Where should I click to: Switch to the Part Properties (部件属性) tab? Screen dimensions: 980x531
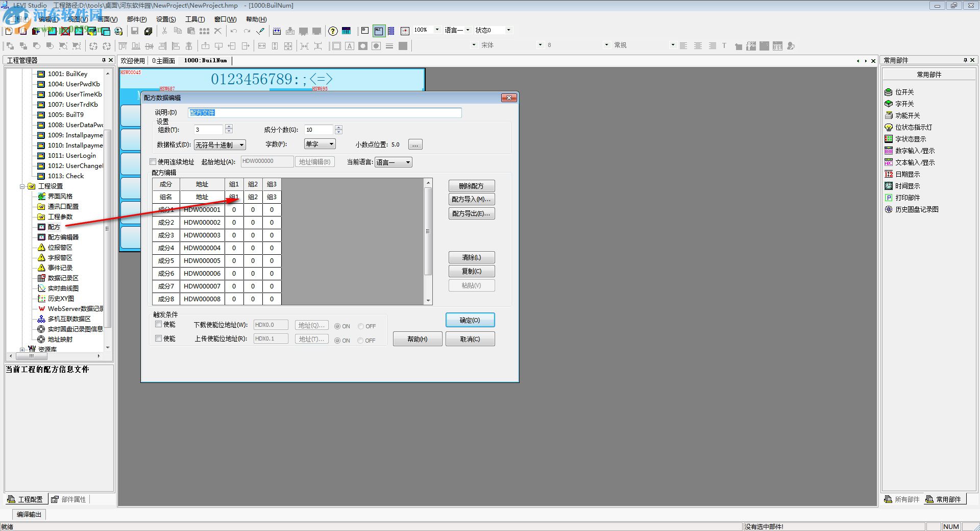(69, 499)
